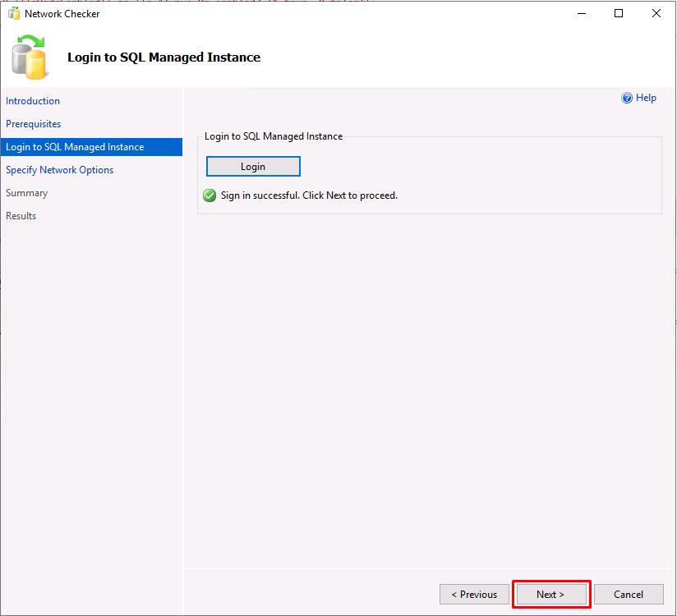Click the database wizard header icon
Screen dimensions: 677x616
(x=29, y=57)
